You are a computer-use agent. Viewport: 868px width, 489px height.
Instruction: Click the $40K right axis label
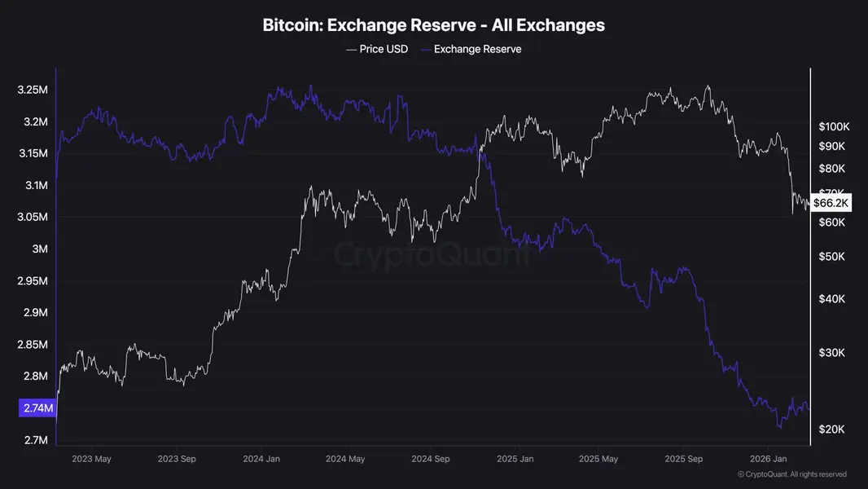pos(831,299)
